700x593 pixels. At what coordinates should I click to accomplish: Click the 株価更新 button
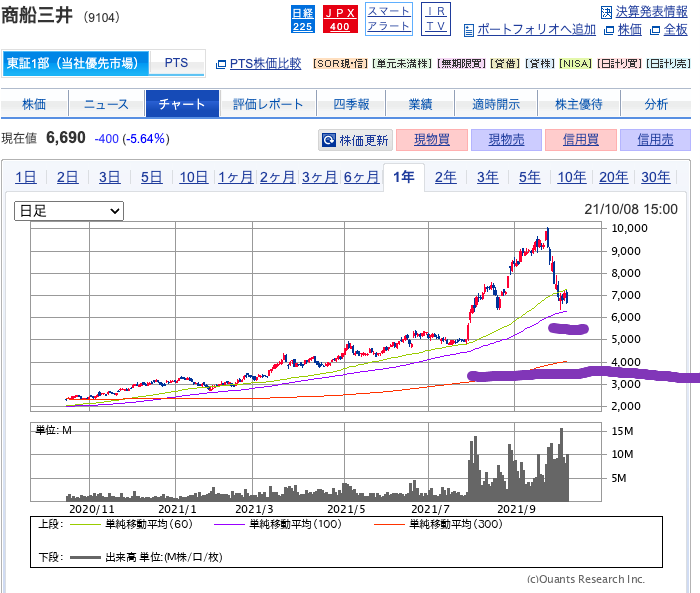coord(355,140)
